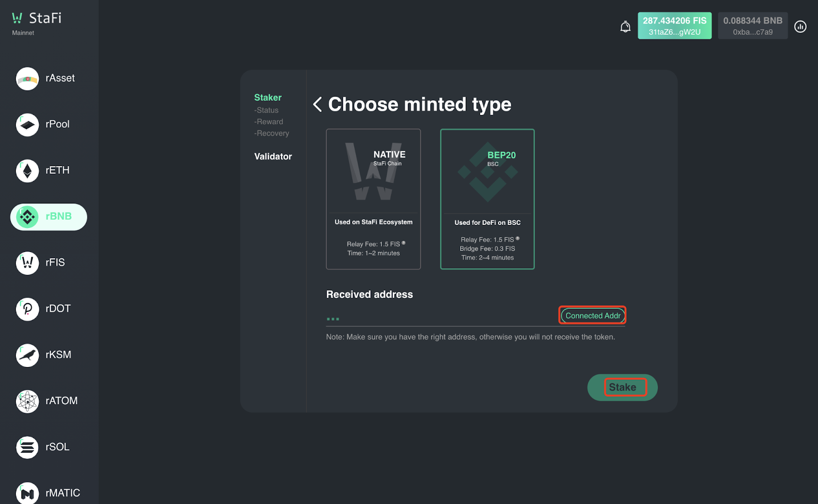This screenshot has width=818, height=504.
Task: Click the Stake button
Action: [x=623, y=387]
